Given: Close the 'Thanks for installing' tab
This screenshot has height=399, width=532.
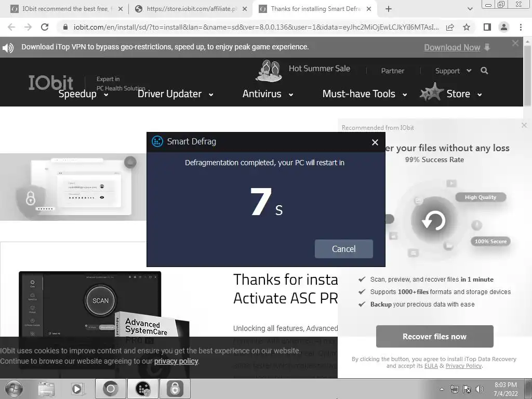Looking at the screenshot, I should pos(369,9).
